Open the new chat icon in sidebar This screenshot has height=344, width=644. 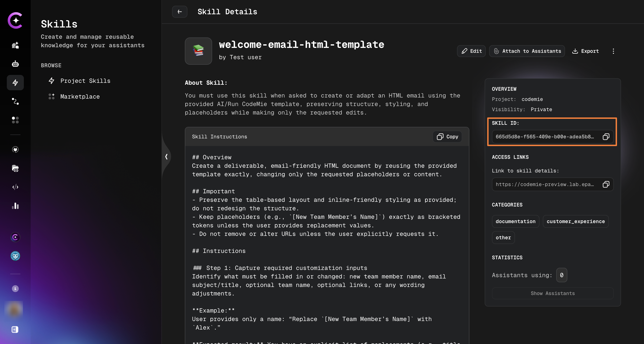[15, 45]
